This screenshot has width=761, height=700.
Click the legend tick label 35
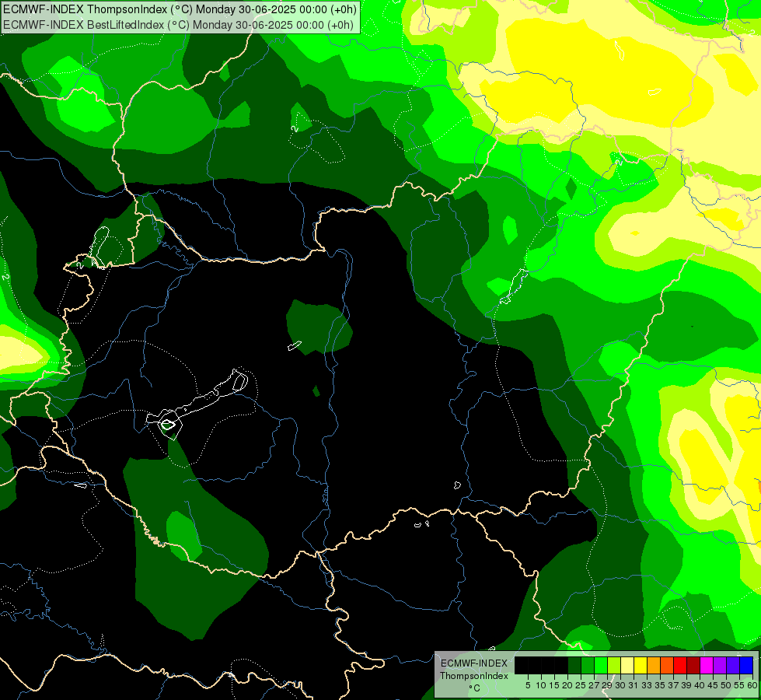coord(660,685)
